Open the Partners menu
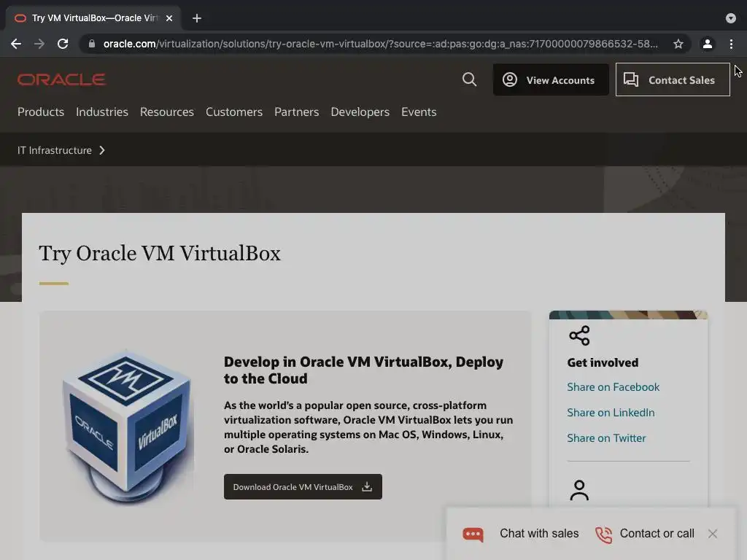Screen dimensions: 747x560 click(296, 112)
